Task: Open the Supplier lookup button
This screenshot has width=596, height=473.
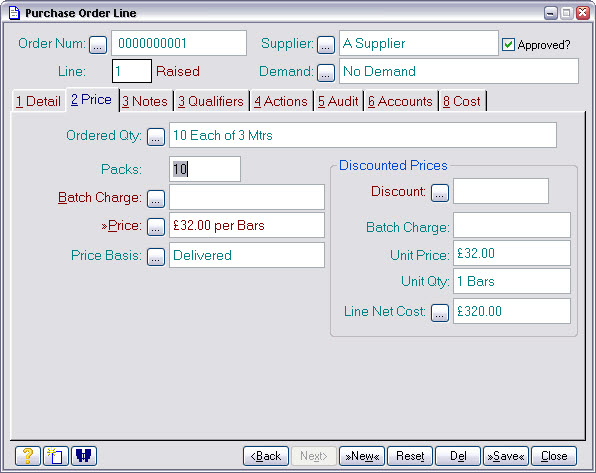Action: click(326, 45)
